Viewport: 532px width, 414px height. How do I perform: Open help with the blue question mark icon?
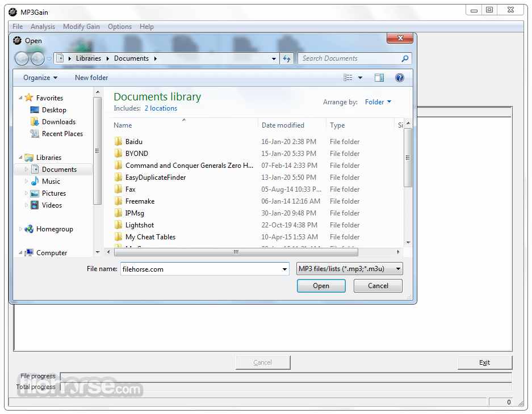tap(400, 78)
